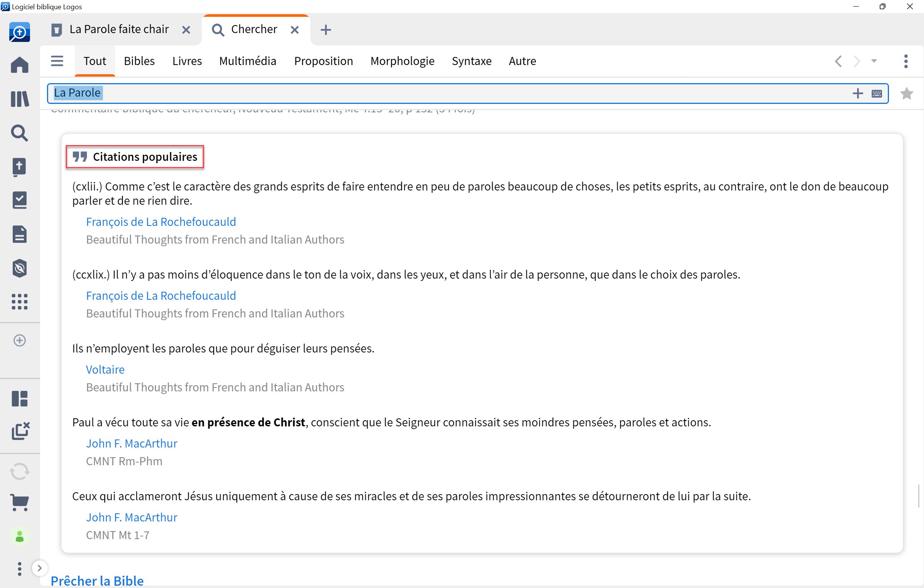The image size is (924, 588).
Task: Click the Citations populaires heading
Action: click(135, 157)
